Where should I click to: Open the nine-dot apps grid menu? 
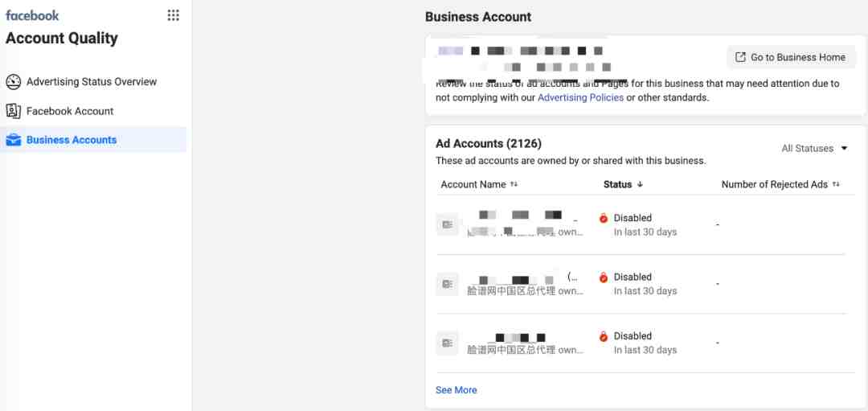[x=173, y=15]
